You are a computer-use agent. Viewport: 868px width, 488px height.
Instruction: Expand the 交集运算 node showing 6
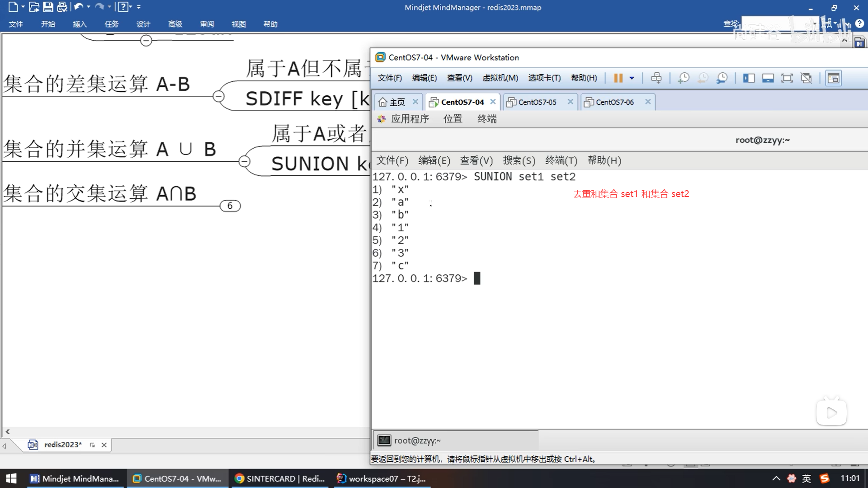[230, 206]
